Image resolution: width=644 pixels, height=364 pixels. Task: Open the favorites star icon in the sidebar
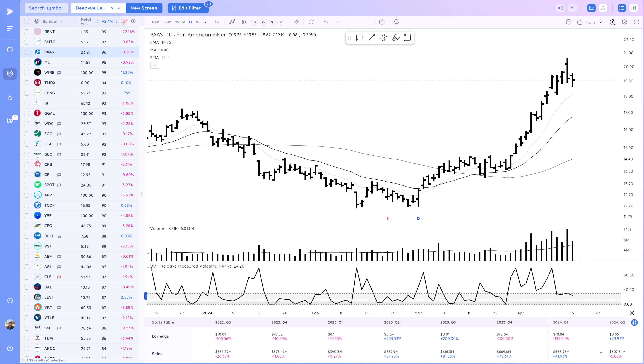tap(10, 98)
